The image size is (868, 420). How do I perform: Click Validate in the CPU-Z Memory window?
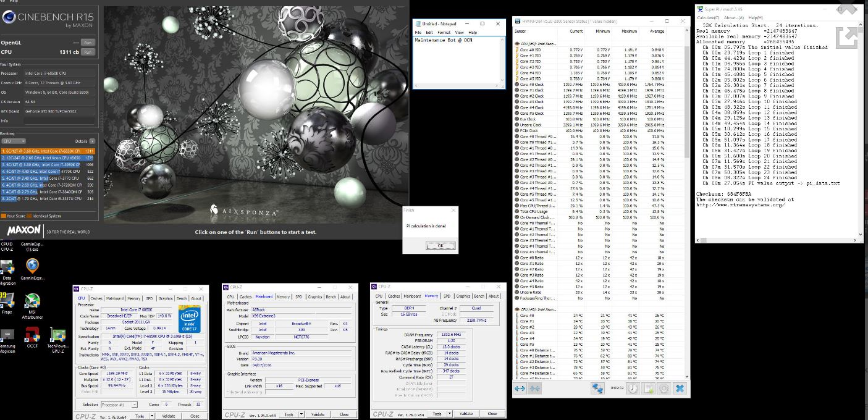(x=466, y=414)
